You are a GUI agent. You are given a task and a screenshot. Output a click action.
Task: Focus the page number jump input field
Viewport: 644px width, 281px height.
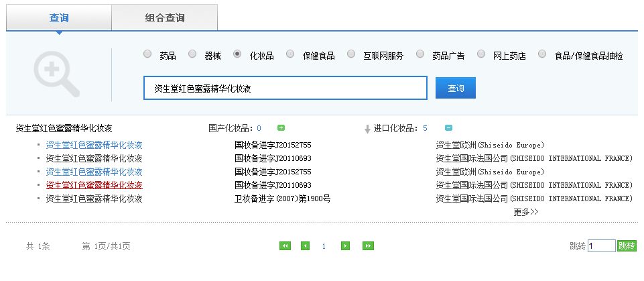click(601, 246)
